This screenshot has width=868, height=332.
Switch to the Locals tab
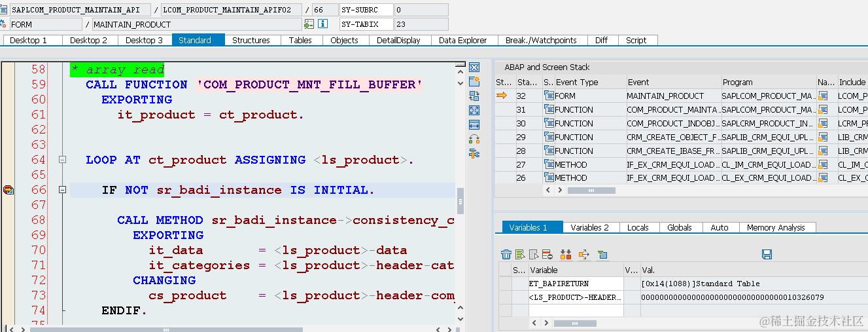pos(638,227)
